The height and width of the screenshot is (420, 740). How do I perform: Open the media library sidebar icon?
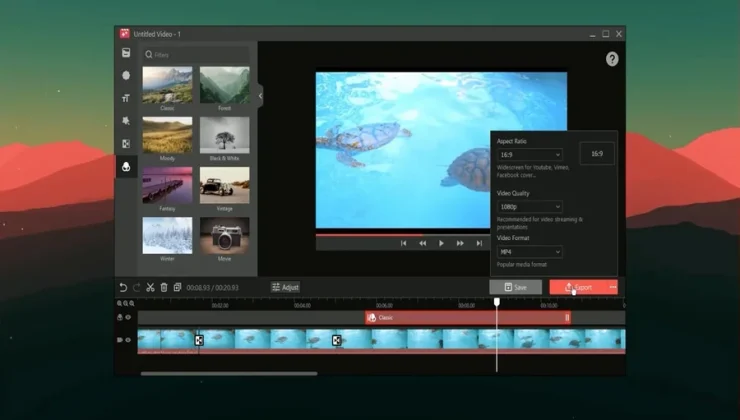126,52
